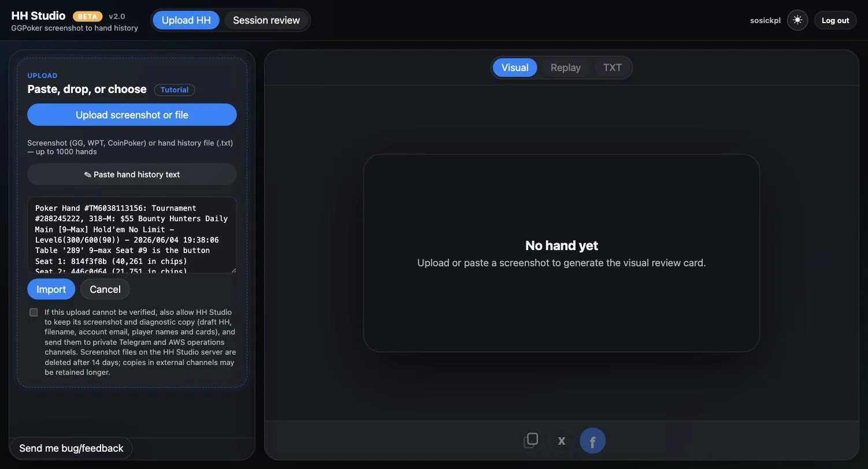Switch to the Replay view tab
This screenshot has width=868, height=469.
tap(566, 68)
